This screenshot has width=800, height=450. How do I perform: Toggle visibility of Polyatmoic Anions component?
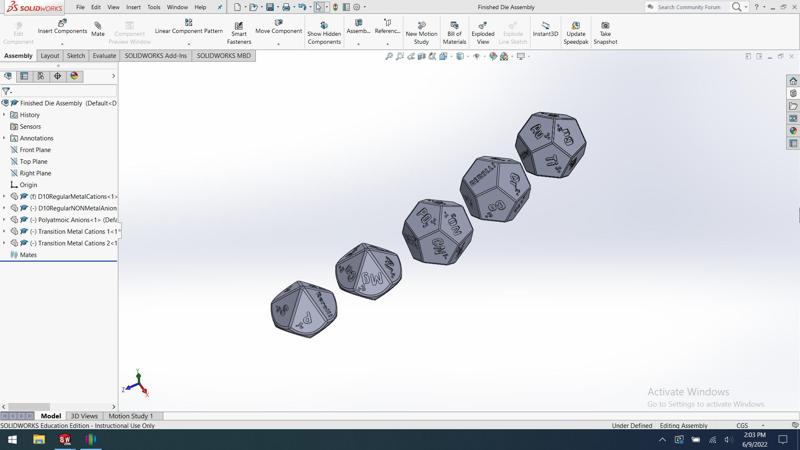tap(14, 220)
